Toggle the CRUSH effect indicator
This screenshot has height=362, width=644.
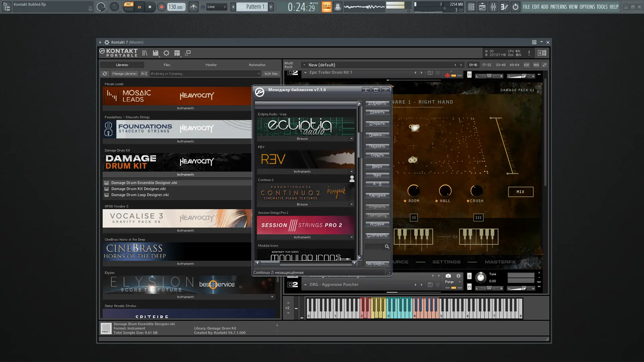point(468,201)
